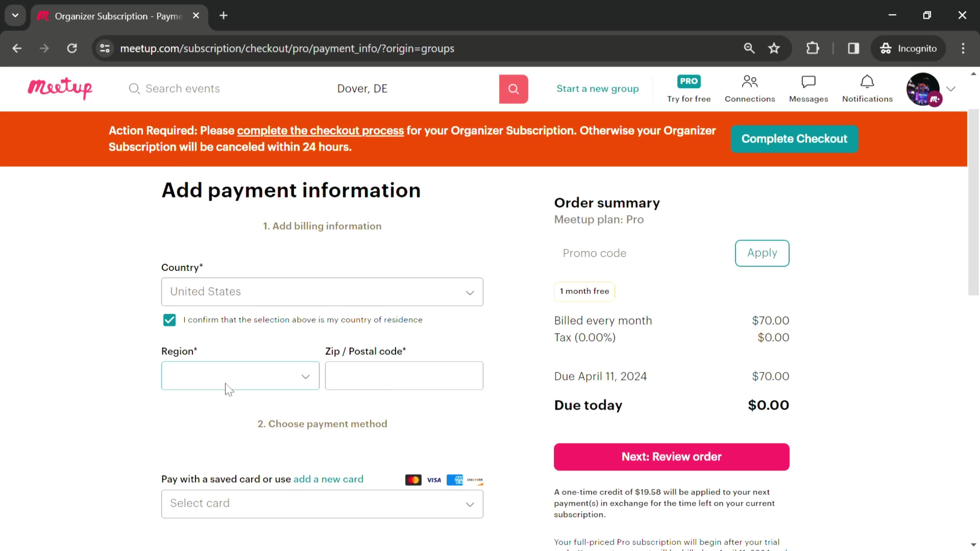This screenshot has height=551, width=980.
Task: Click the Search events icon
Action: [x=134, y=88]
